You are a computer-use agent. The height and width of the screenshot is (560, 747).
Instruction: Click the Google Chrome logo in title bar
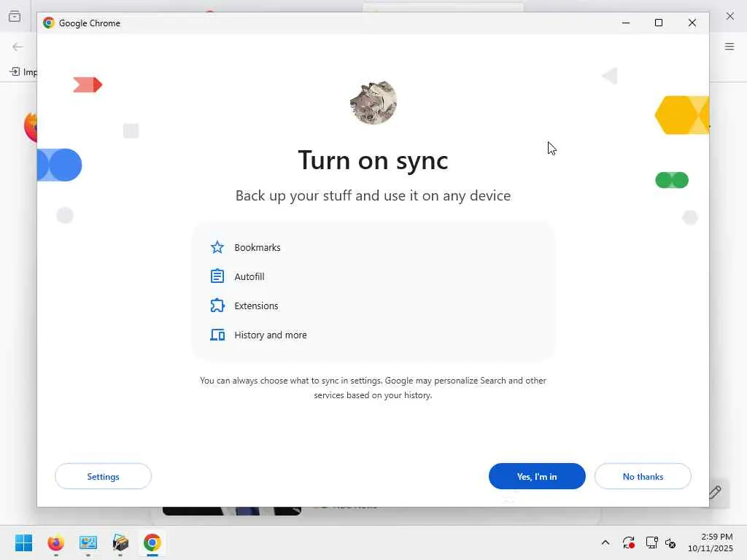click(49, 23)
